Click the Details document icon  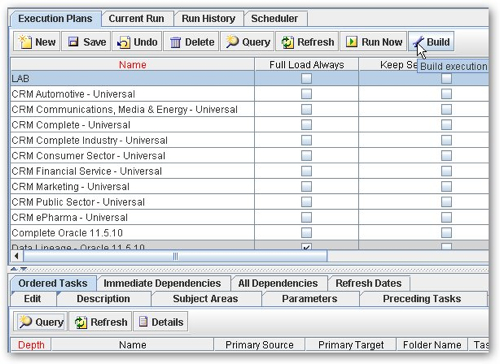[143, 322]
